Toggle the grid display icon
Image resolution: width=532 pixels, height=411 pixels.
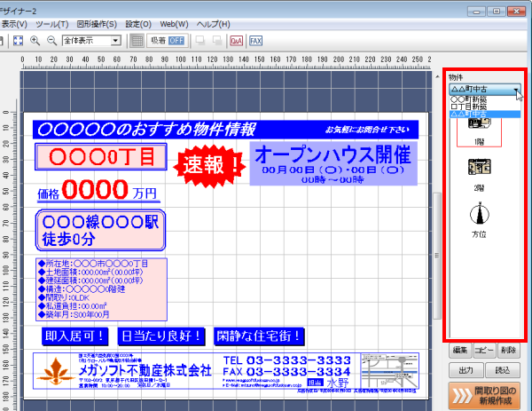tap(137, 40)
